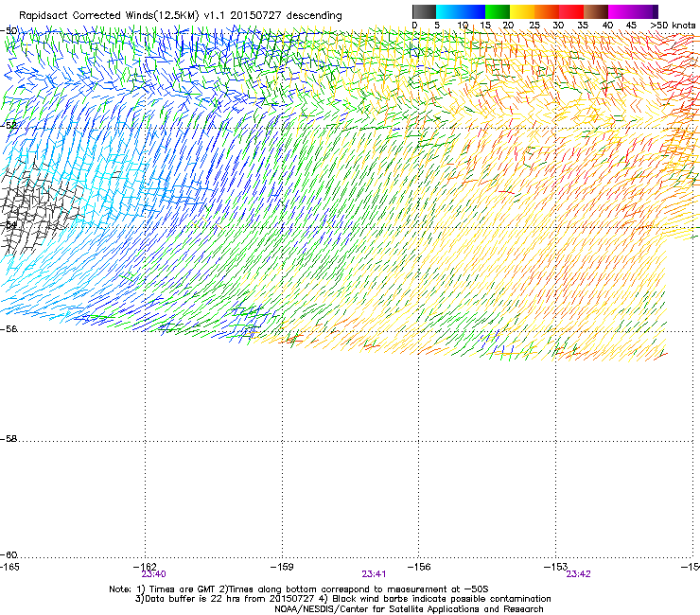Click the '-60' latitude axis label
This screenshot has height=615, width=700.
(x=9, y=555)
